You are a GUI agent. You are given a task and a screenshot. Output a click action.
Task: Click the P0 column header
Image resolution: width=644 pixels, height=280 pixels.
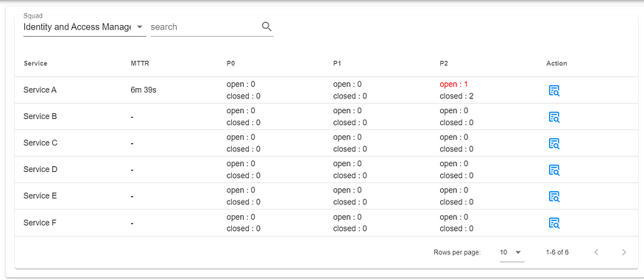pyautogui.click(x=231, y=63)
